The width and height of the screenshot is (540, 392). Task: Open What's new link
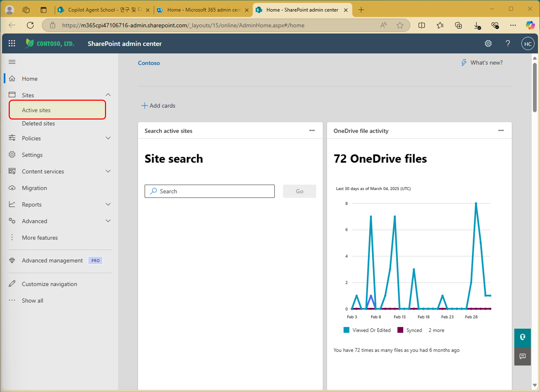pos(482,62)
